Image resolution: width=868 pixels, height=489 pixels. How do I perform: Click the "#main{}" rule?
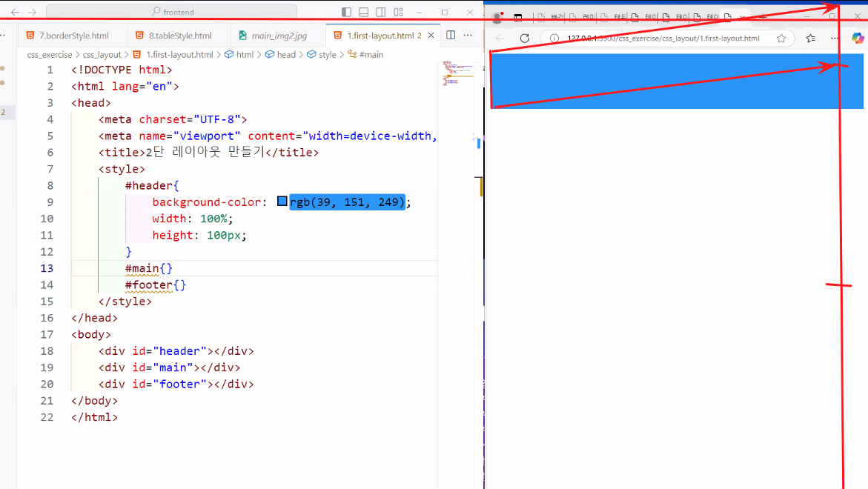[x=148, y=268]
